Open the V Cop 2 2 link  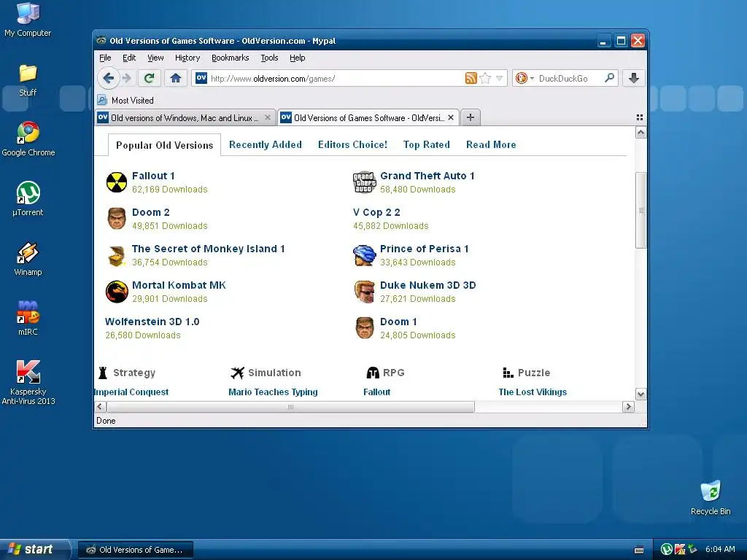pos(376,212)
